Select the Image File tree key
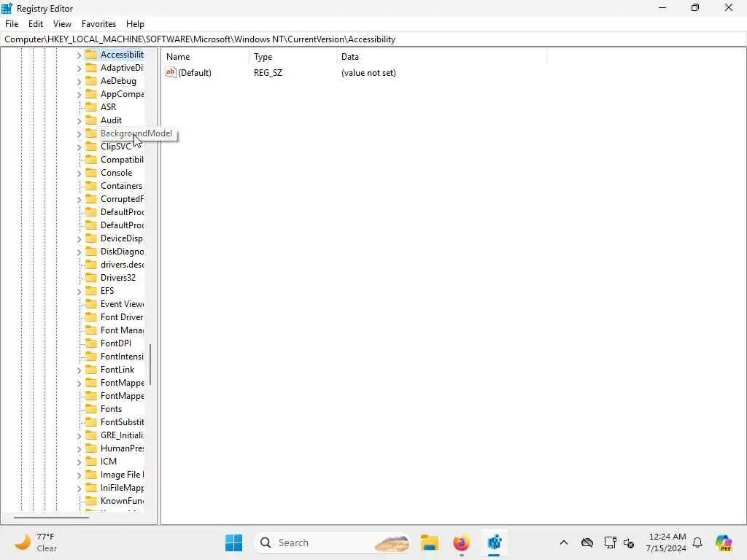747x560 pixels. coord(122,475)
